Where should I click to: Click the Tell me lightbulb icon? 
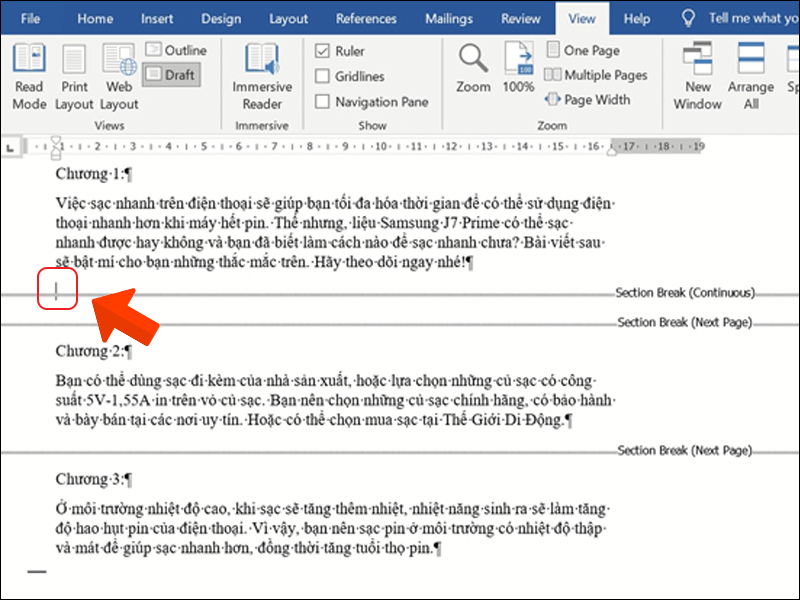tap(688, 18)
